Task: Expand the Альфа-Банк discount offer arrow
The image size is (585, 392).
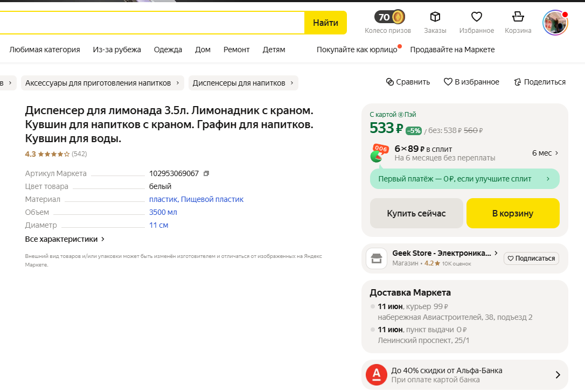Action: click(x=558, y=375)
